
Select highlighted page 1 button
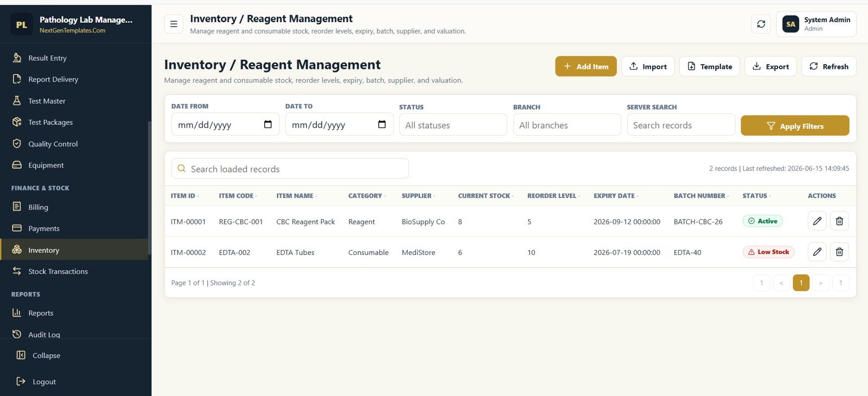coord(801,283)
